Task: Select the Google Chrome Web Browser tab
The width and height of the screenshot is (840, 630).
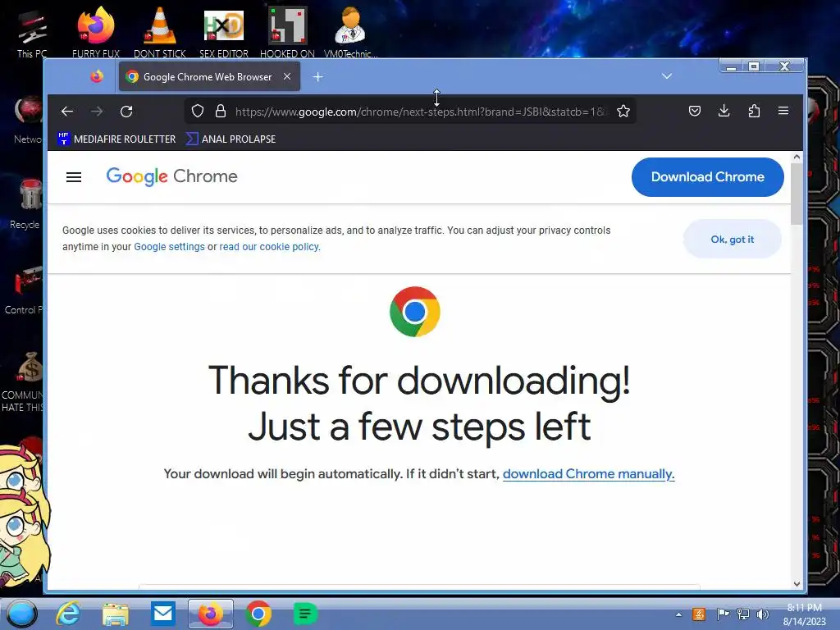Action: tap(209, 76)
